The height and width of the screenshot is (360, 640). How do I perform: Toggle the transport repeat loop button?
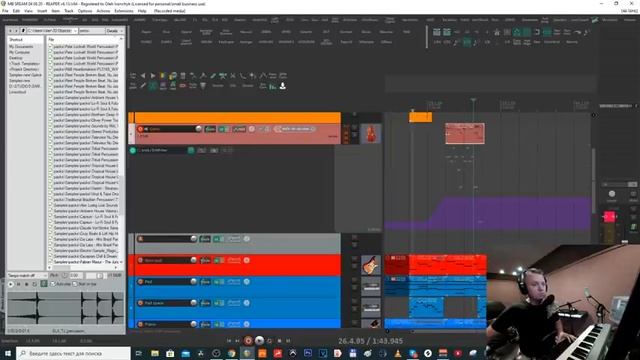pos(269,340)
